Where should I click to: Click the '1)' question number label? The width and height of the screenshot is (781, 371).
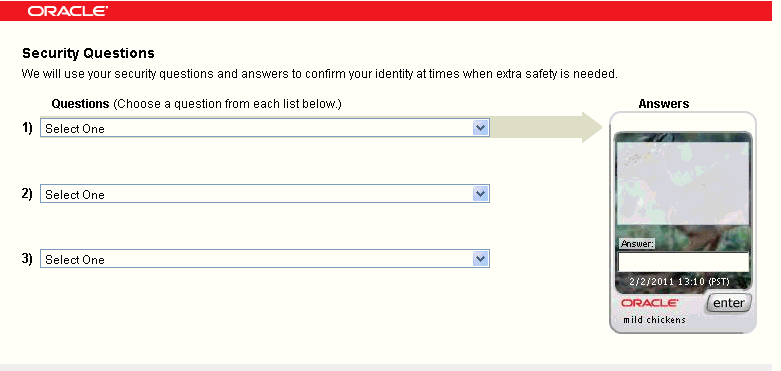27,128
